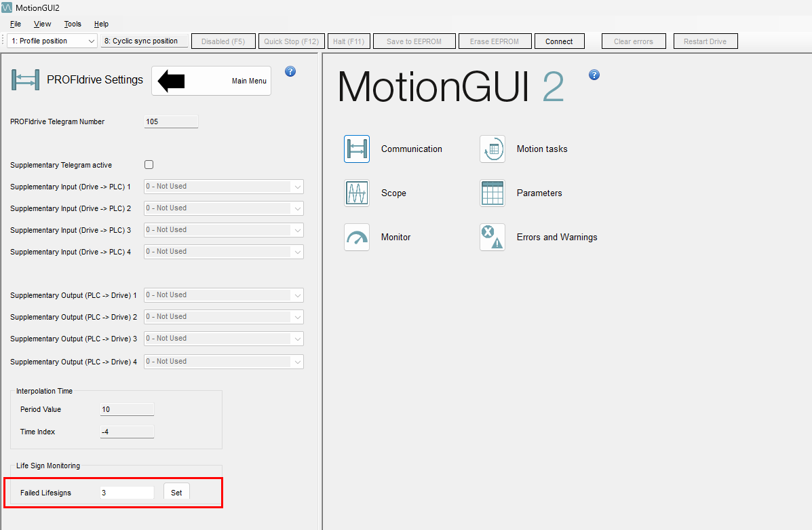Image resolution: width=812 pixels, height=530 pixels.
Task: Click help icon beside MotionGUI 2 title
Action: [594, 75]
